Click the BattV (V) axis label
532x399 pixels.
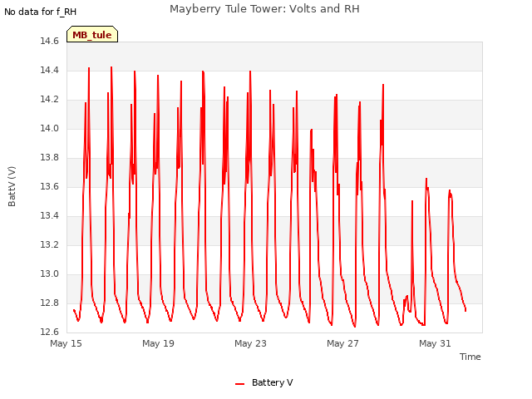(x=12, y=186)
